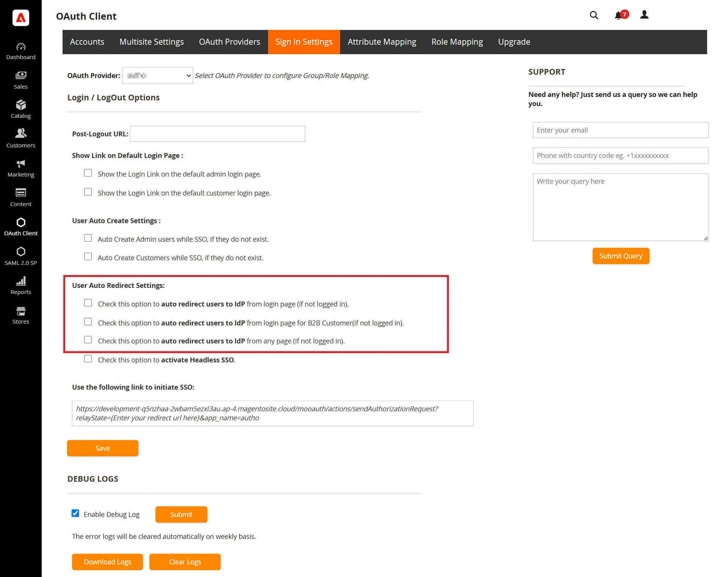Switch to Role Mapping tab
The image size is (728, 577).
(457, 42)
